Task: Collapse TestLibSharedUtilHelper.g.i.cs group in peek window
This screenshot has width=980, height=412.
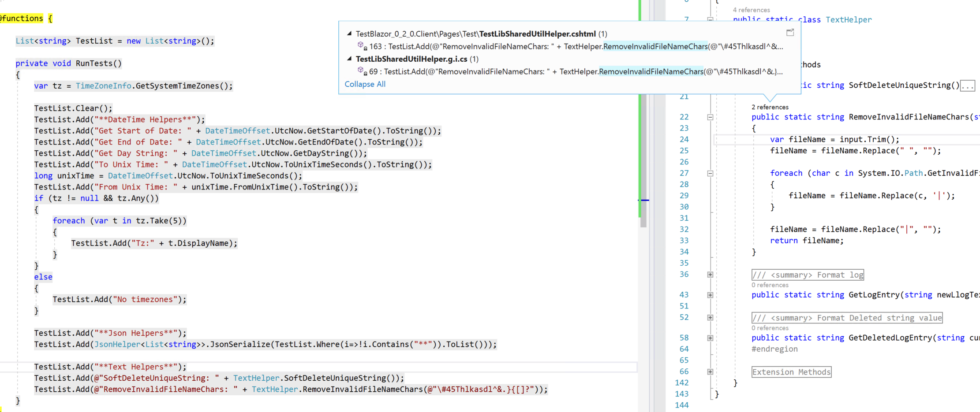Action: tap(348, 59)
